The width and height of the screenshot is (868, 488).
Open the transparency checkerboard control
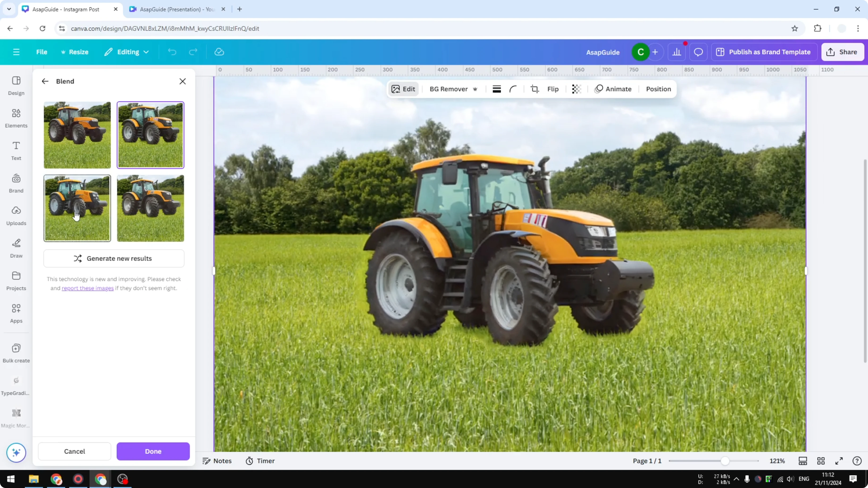576,89
